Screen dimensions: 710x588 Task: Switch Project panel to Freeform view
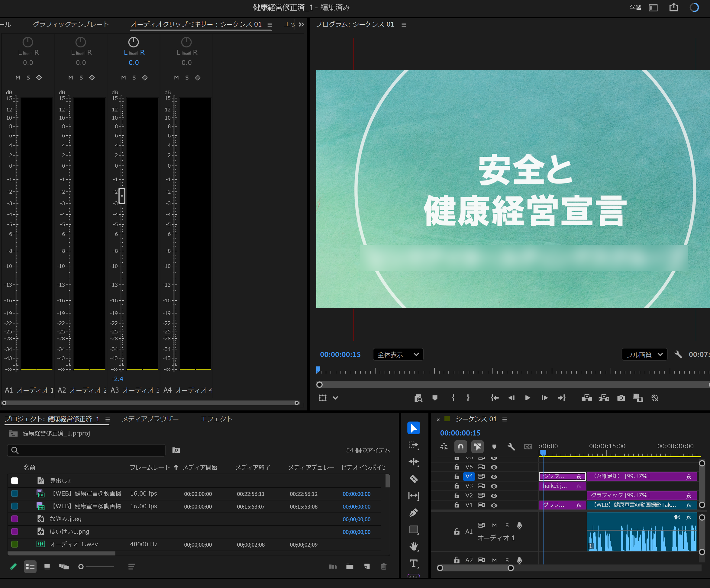[x=64, y=566]
